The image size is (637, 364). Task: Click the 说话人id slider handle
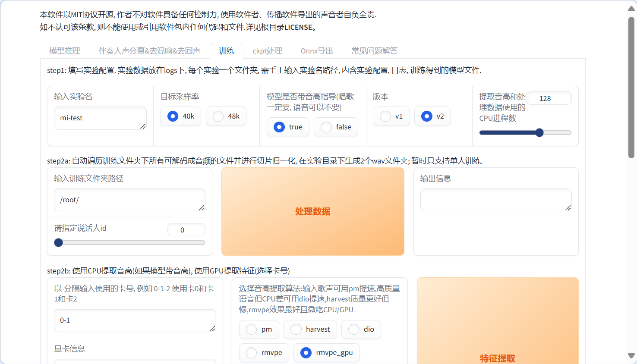pyautogui.click(x=59, y=243)
